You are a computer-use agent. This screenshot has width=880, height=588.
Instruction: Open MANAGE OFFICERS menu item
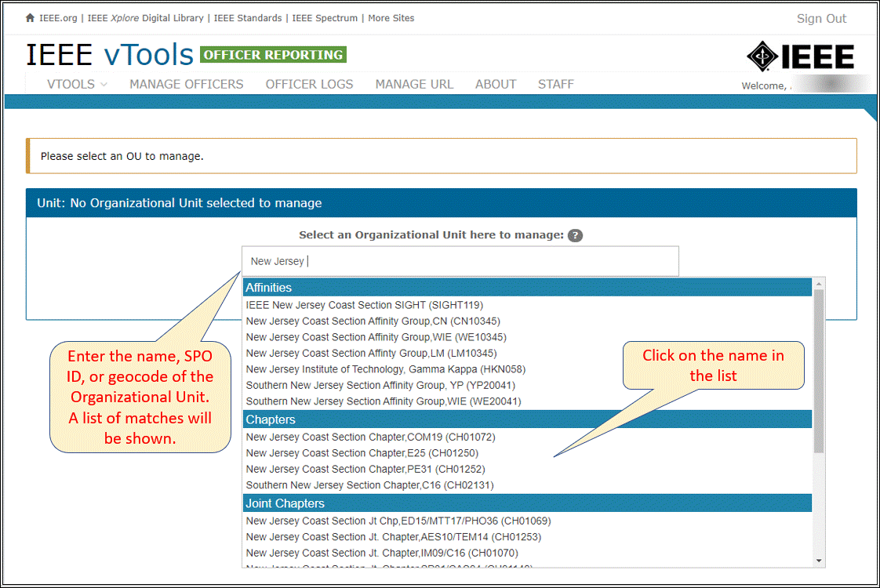[x=187, y=84]
